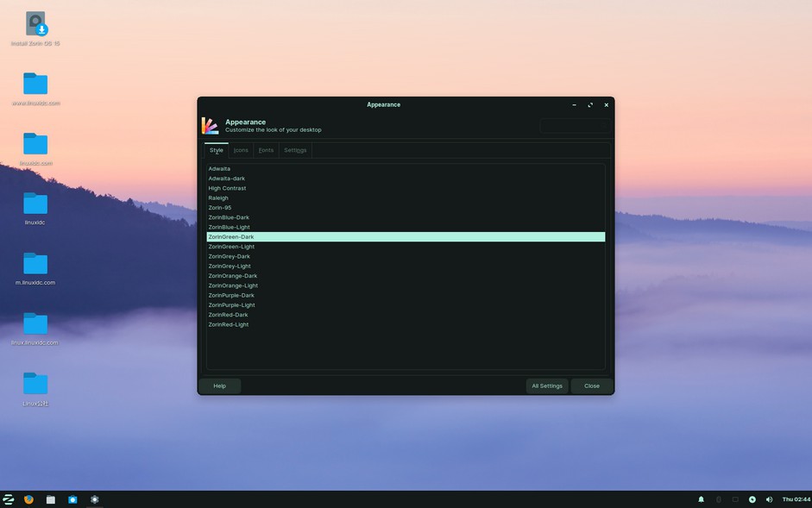This screenshot has height=508, width=812.
Task: Select the ZorinOrange-Light theme
Action: pos(406,285)
